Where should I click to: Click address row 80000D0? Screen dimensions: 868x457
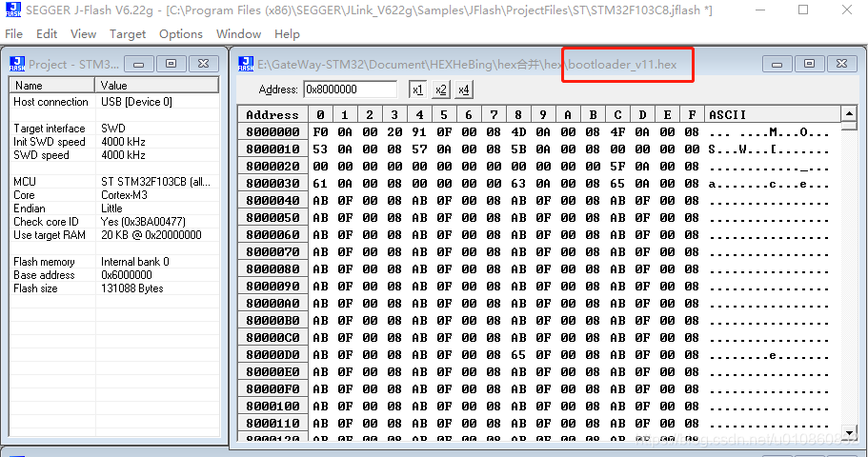[273, 354]
